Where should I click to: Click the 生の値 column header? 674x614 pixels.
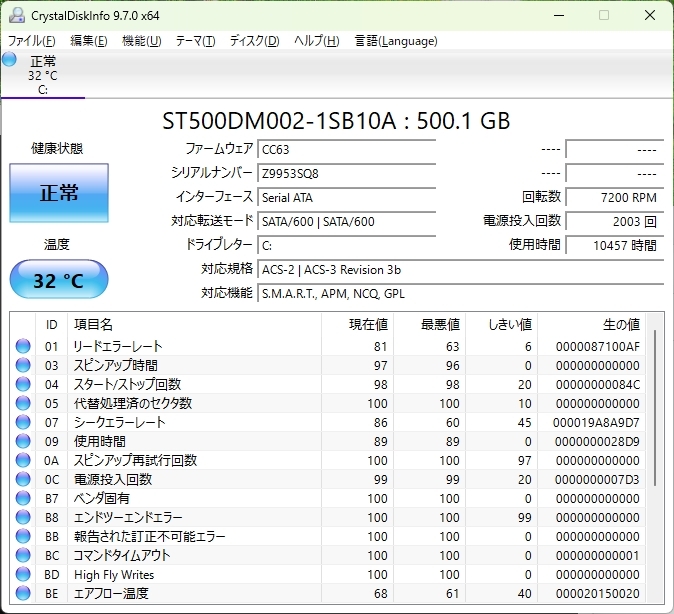tap(591, 324)
